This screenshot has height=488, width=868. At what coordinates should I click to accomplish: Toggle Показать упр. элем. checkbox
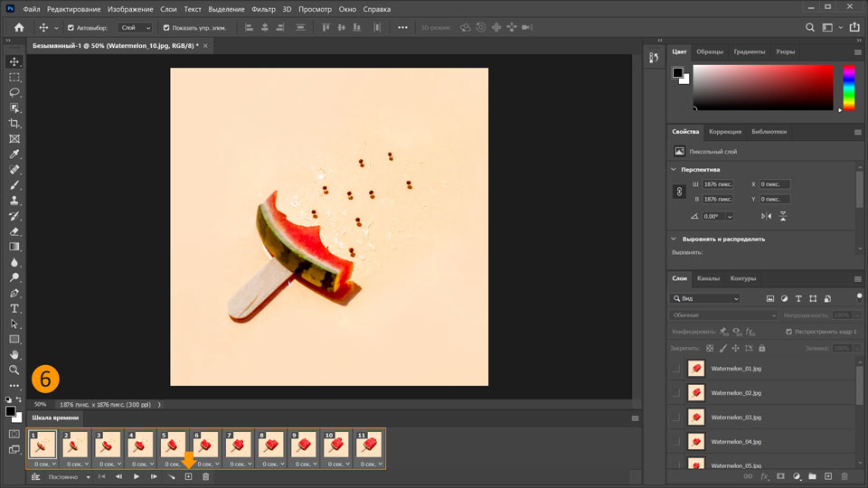pyautogui.click(x=166, y=28)
